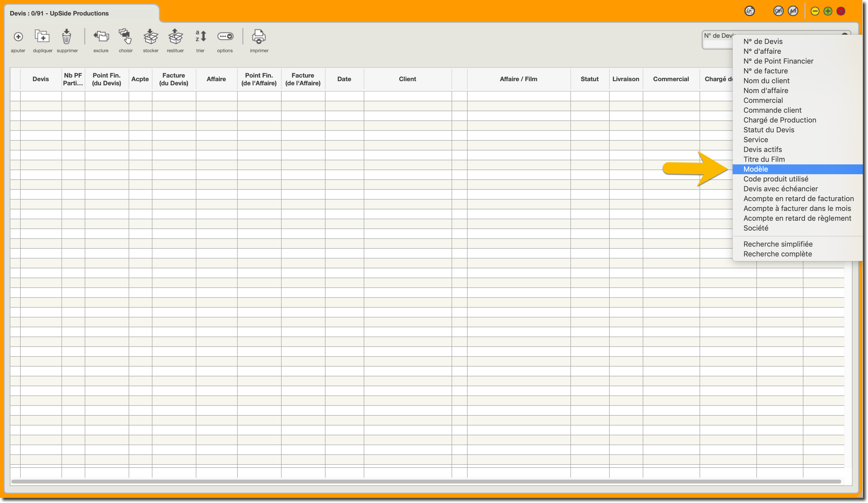Click the stocker box icon

pos(151,36)
